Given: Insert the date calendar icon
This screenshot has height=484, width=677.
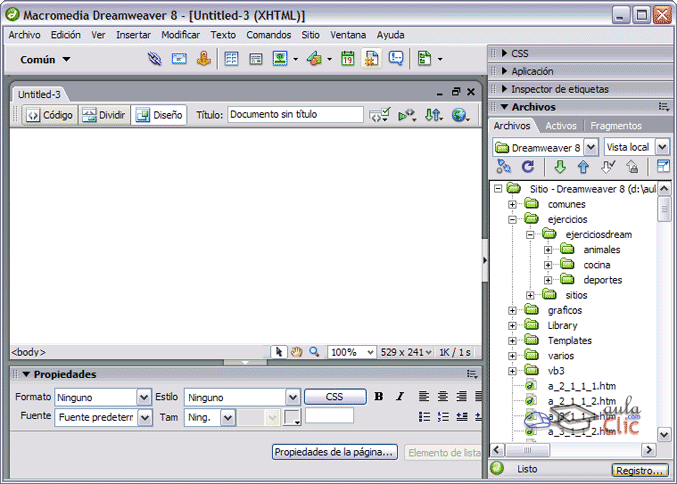Looking at the screenshot, I should point(347,59).
